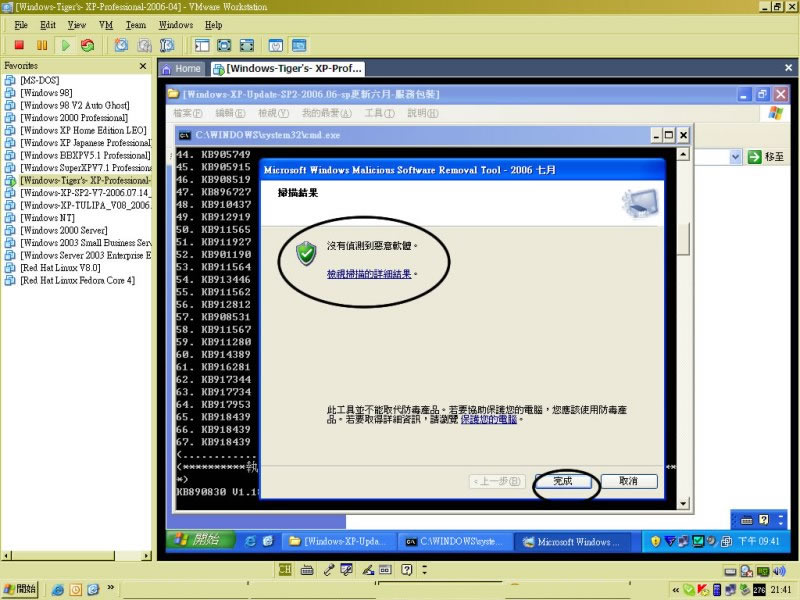The image size is (800, 600).
Task: Click the host Internet Explorer quick launch icon
Action: click(x=58, y=590)
